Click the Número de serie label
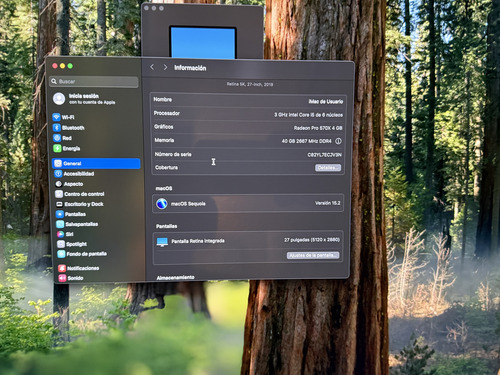The image size is (500, 375). click(x=173, y=154)
